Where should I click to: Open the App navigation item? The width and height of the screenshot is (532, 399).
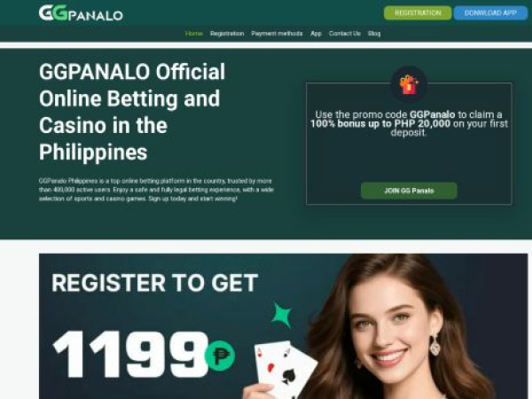[316, 34]
